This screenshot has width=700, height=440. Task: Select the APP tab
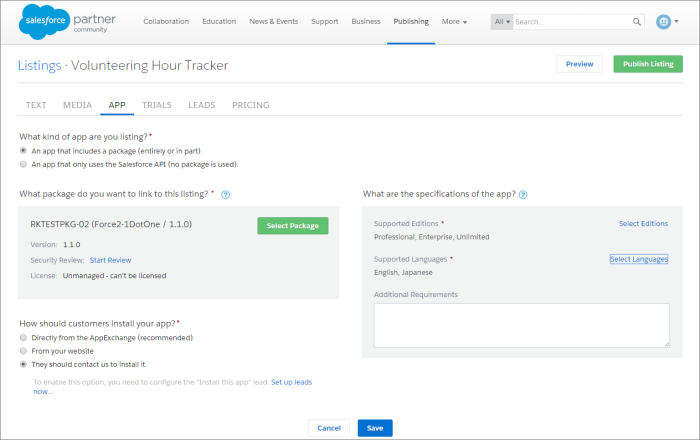click(117, 105)
